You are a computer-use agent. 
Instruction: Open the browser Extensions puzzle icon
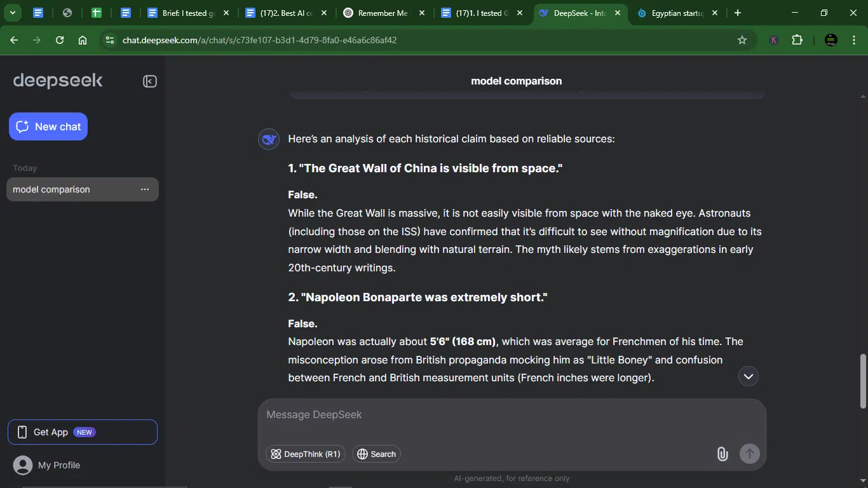[x=797, y=40]
